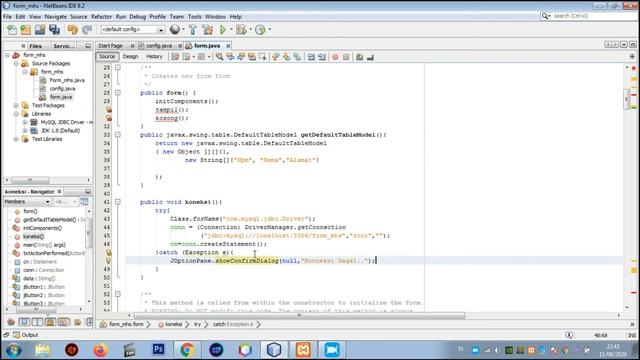Open Photoshop from the taskbar

[x=158, y=350]
